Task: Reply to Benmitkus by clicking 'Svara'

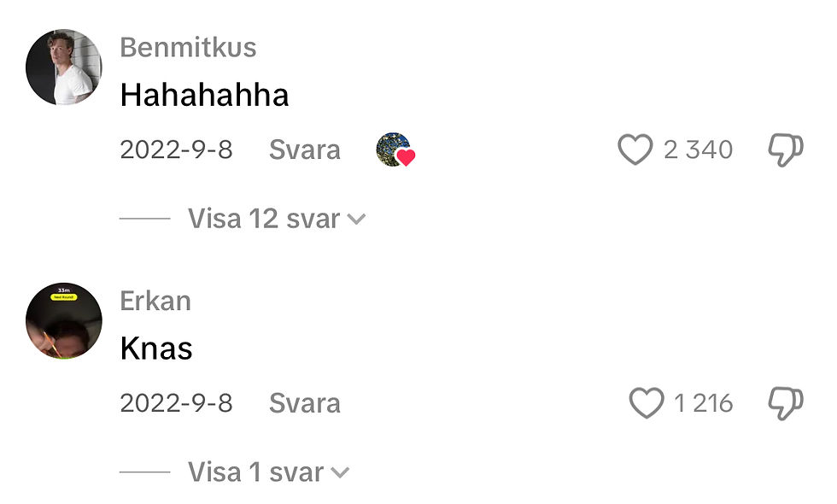Action: (x=305, y=149)
